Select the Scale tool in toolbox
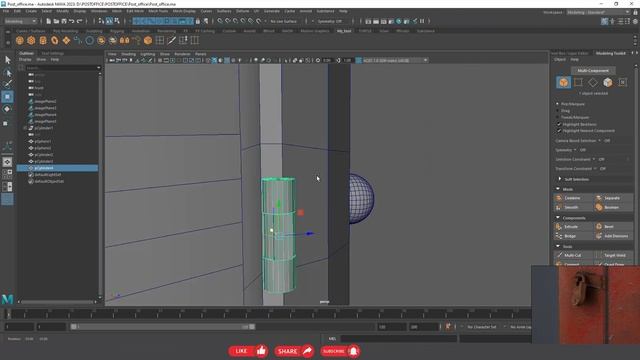 (x=6, y=123)
